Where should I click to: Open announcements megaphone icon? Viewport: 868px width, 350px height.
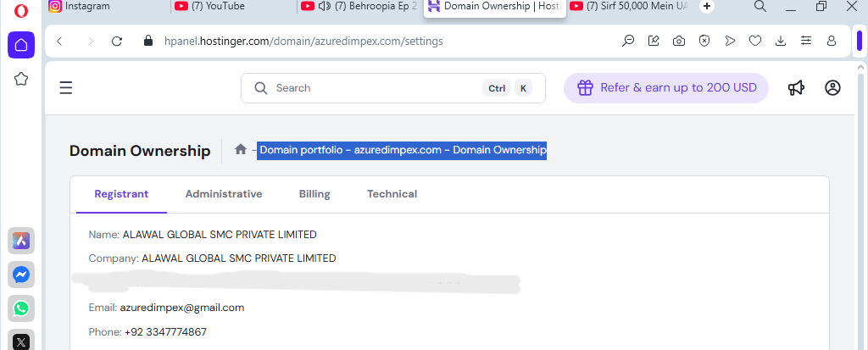[796, 87]
